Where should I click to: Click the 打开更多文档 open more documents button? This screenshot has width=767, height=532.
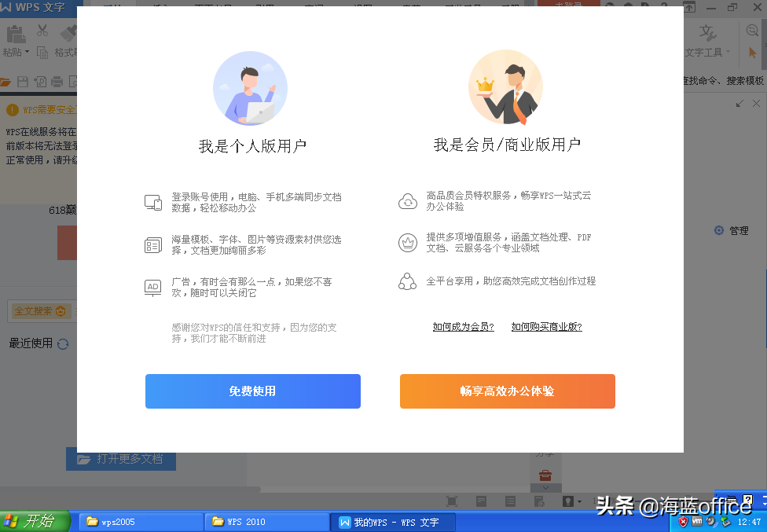[x=121, y=459]
